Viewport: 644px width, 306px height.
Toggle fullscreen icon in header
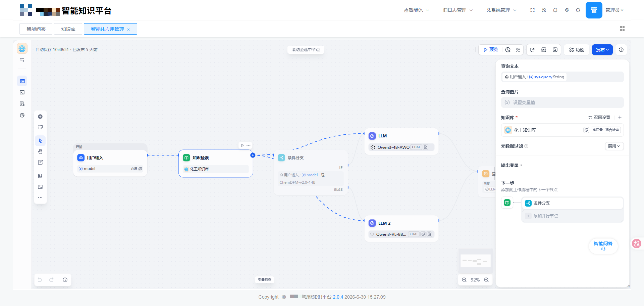pyautogui.click(x=532, y=10)
